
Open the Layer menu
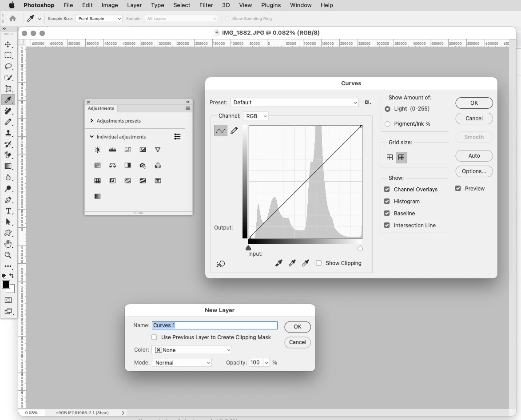[x=134, y=5]
